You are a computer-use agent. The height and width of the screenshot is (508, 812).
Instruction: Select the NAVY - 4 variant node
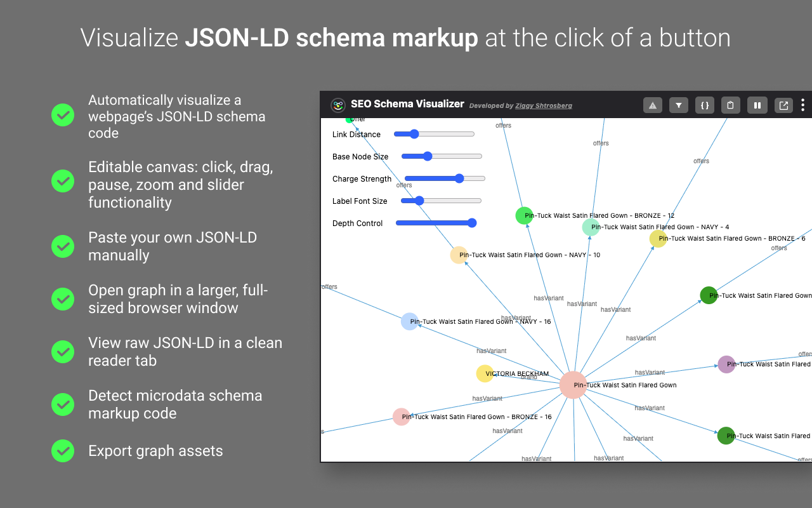(591, 227)
